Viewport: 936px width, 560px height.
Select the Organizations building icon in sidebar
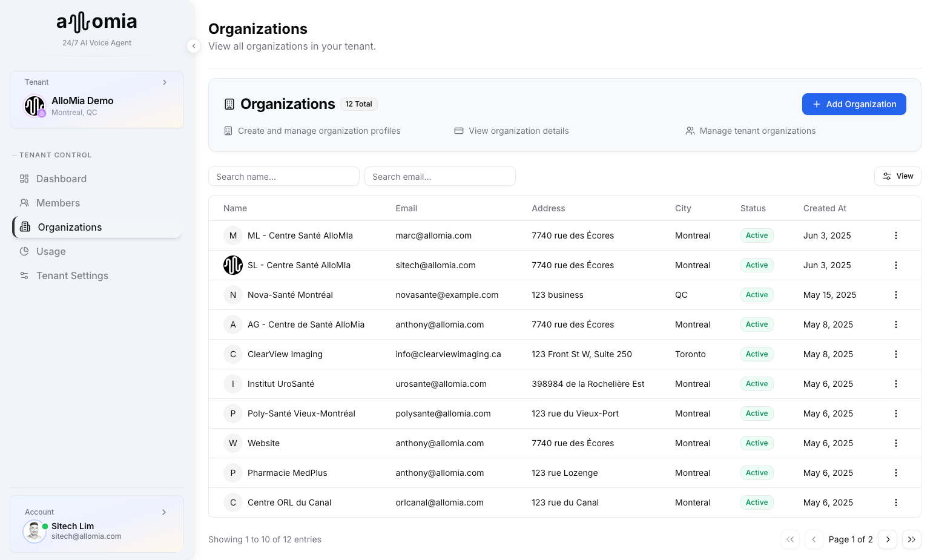pos(24,227)
